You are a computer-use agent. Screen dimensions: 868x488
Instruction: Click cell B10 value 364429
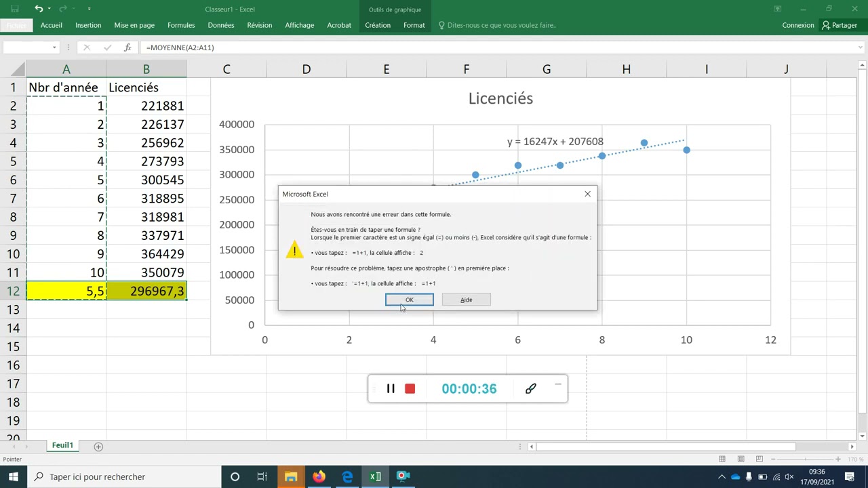click(x=146, y=254)
